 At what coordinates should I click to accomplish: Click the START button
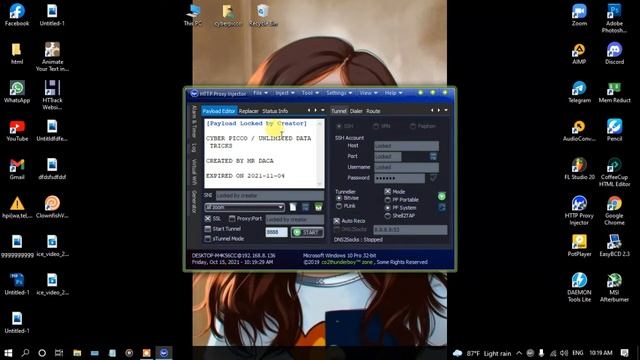(307, 232)
